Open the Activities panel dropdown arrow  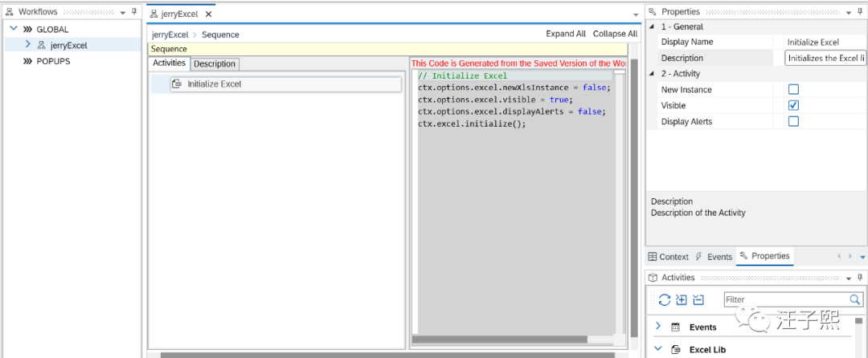pyautogui.click(x=850, y=279)
